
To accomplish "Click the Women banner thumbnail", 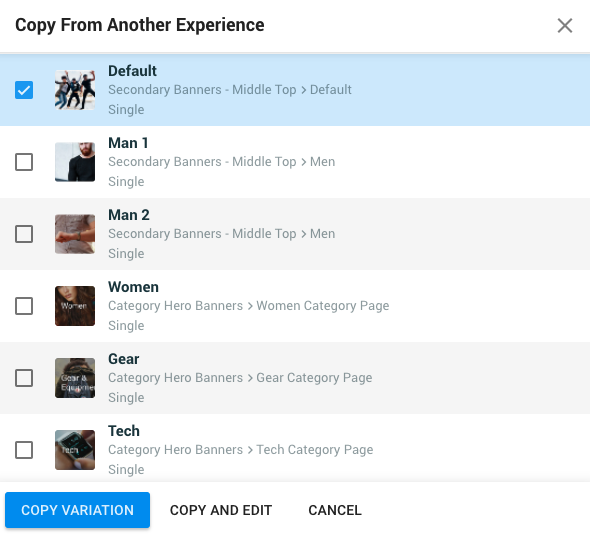I will [75, 306].
